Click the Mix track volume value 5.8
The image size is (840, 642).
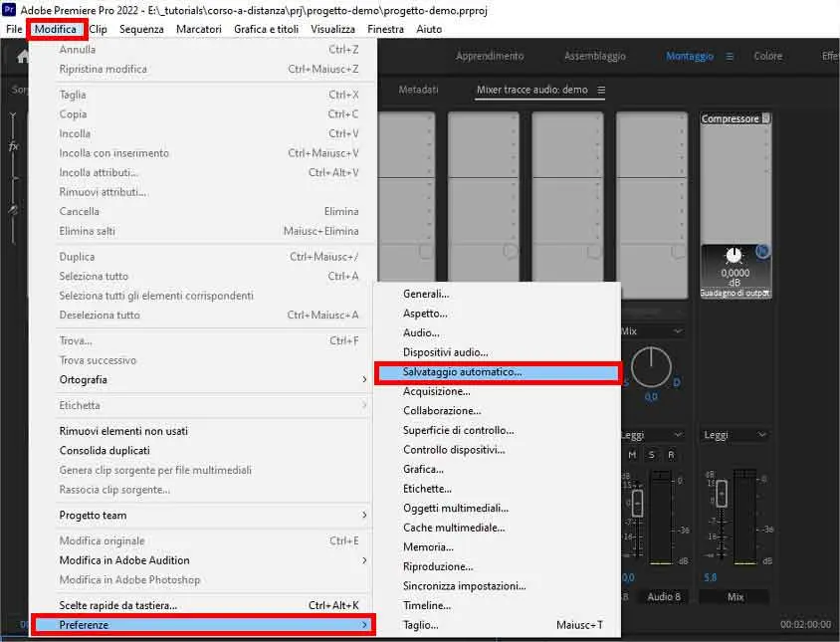pyautogui.click(x=711, y=577)
